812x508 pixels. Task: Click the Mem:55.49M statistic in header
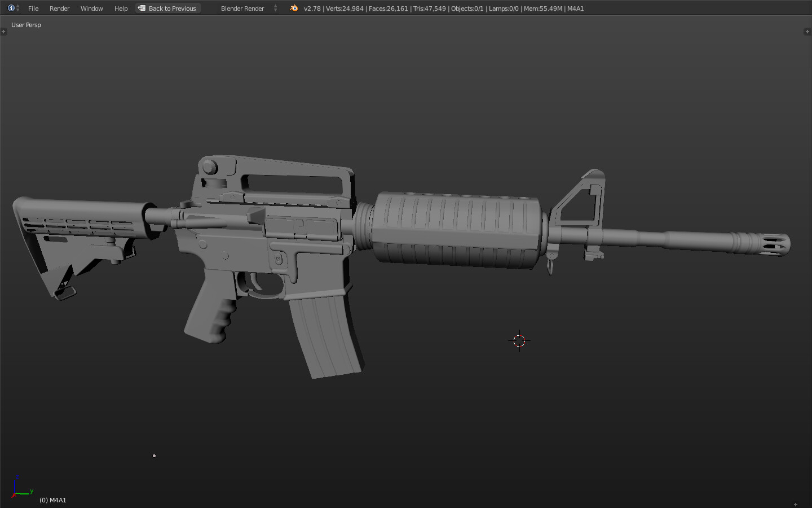(542, 8)
